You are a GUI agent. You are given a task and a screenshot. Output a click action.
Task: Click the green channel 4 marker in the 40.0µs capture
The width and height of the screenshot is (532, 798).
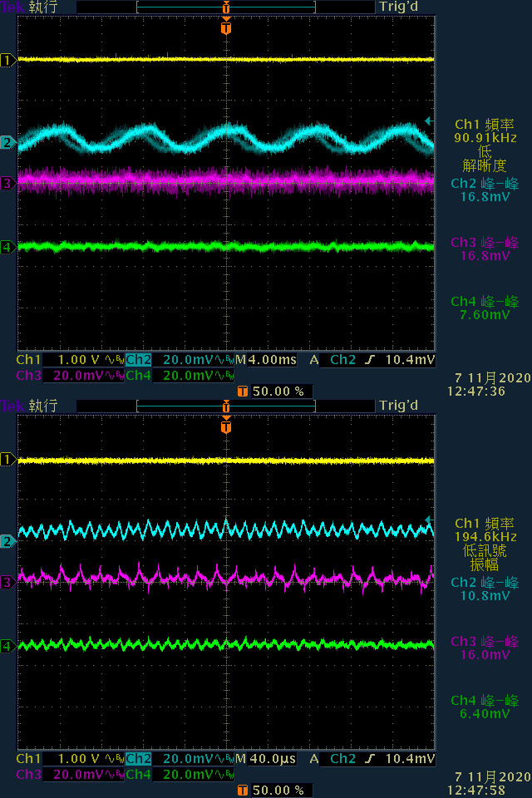[7, 647]
